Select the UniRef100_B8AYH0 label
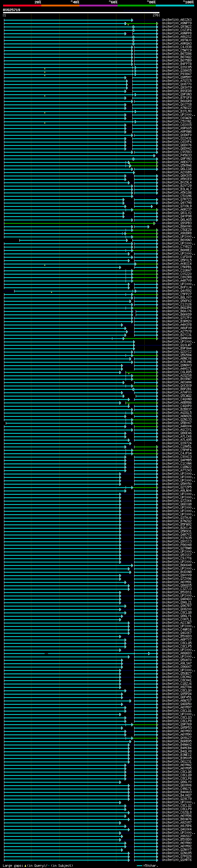197x868 pixels. tap(177, 226)
